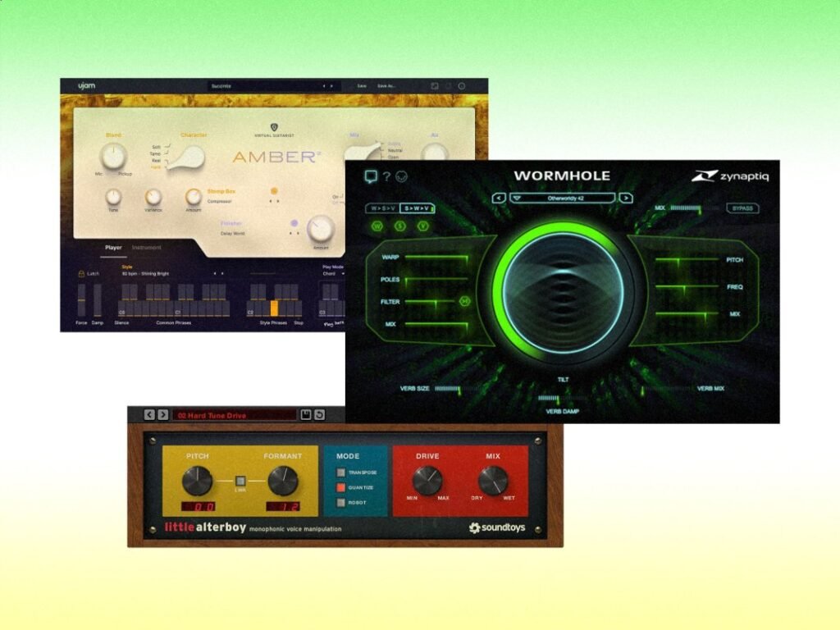The height and width of the screenshot is (630, 840).
Task: Save the Alterboy preset with floppy icon
Action: pyautogui.click(x=305, y=414)
